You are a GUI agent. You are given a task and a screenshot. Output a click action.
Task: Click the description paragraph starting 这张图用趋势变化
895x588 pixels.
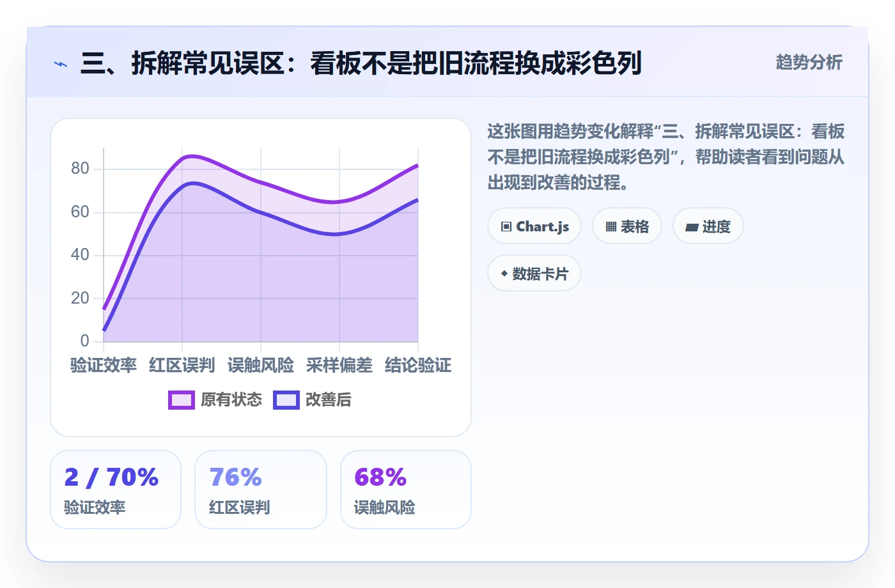tap(666, 157)
